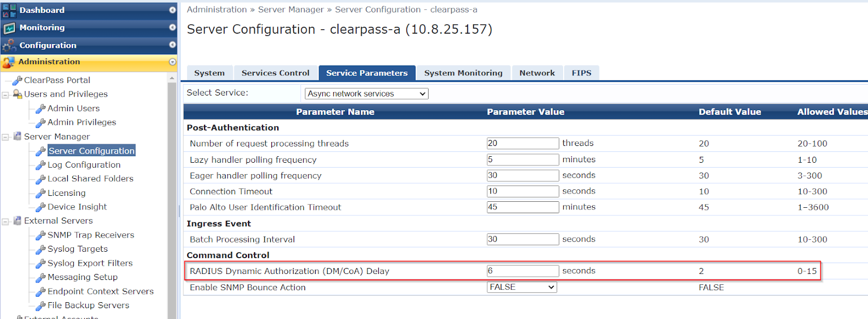Click the Admin Users wrench icon

point(41,109)
